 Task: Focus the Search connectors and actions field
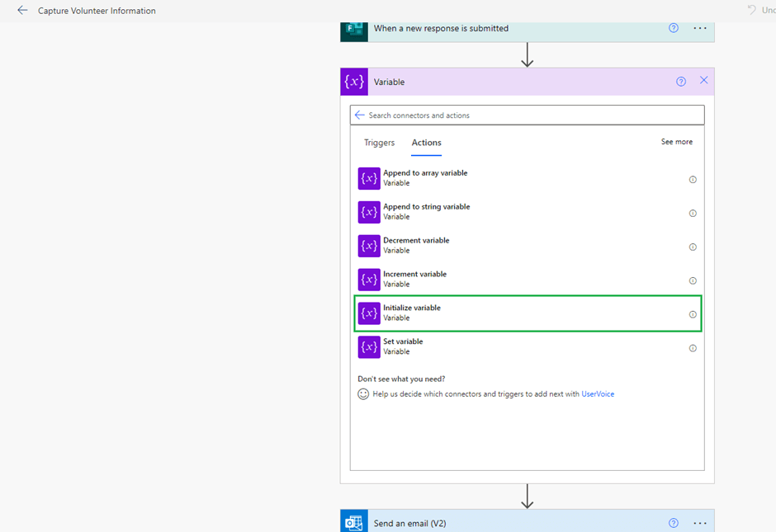coord(528,115)
